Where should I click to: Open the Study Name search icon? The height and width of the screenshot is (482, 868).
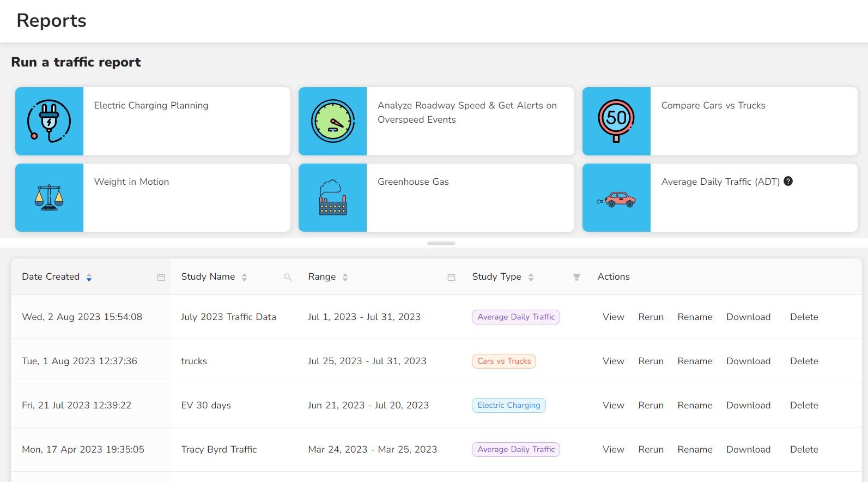tap(288, 278)
